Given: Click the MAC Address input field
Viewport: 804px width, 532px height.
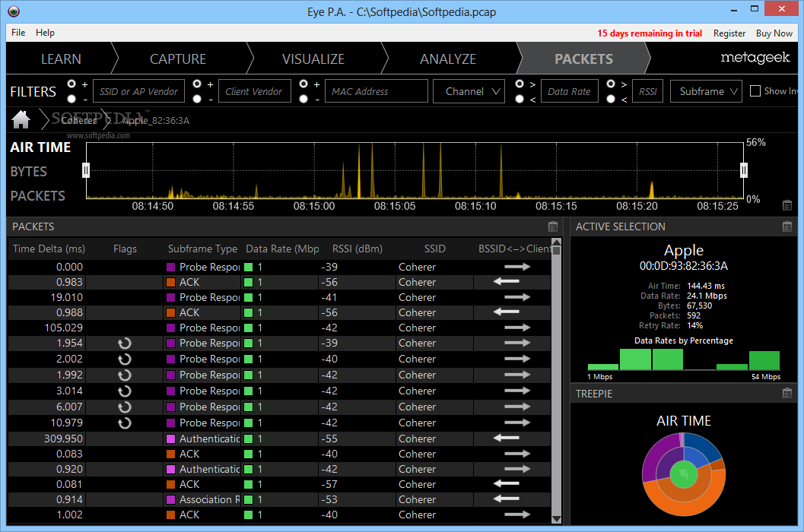Looking at the screenshot, I should [x=377, y=91].
